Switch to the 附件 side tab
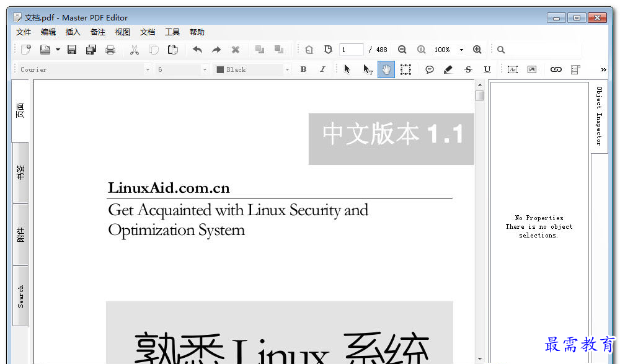Screen dimensions: 620x364 [20, 234]
